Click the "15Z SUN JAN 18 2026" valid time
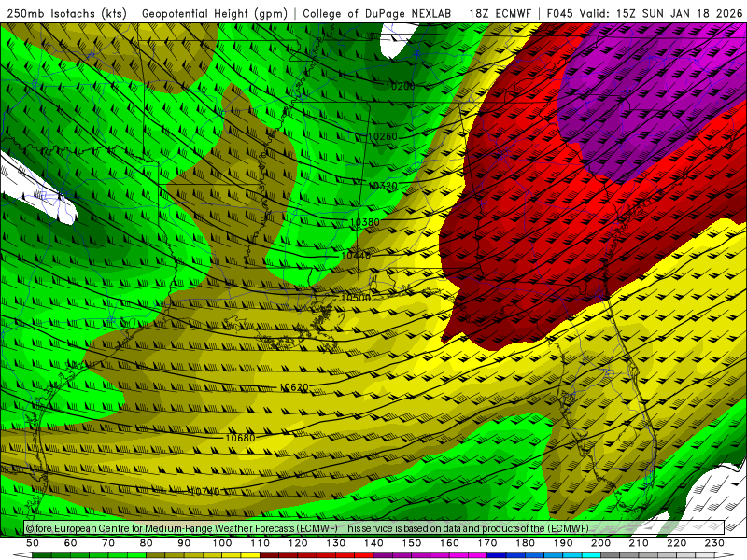The height and width of the screenshot is (560, 747). [x=679, y=13]
